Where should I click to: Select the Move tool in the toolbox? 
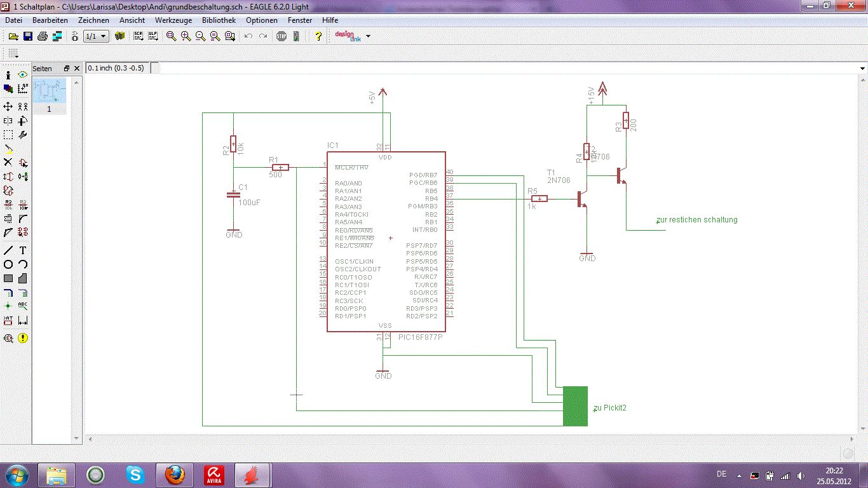pos(8,106)
